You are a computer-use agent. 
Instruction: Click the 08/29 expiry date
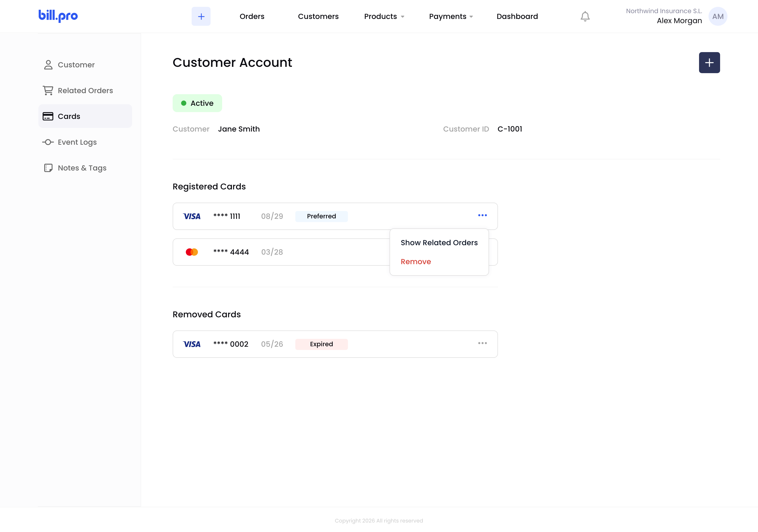[272, 217]
